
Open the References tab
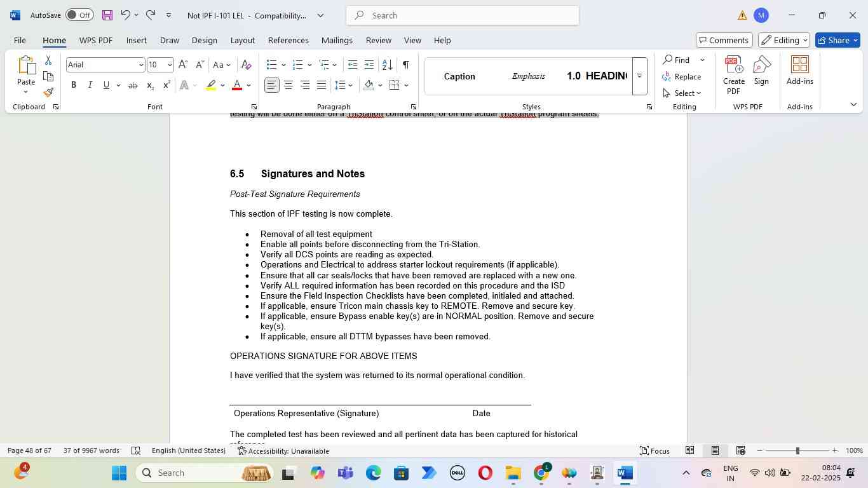pos(288,40)
